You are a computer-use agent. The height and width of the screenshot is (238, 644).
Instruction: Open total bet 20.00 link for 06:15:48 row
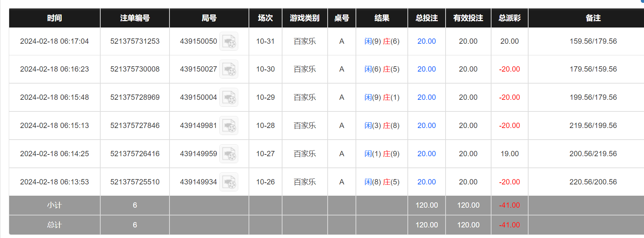[427, 97]
